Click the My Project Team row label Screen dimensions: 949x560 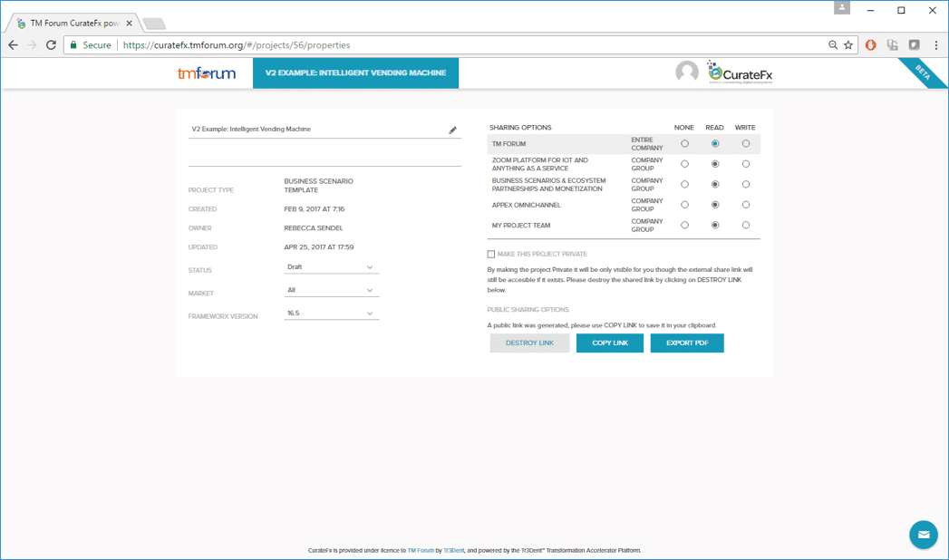click(521, 226)
